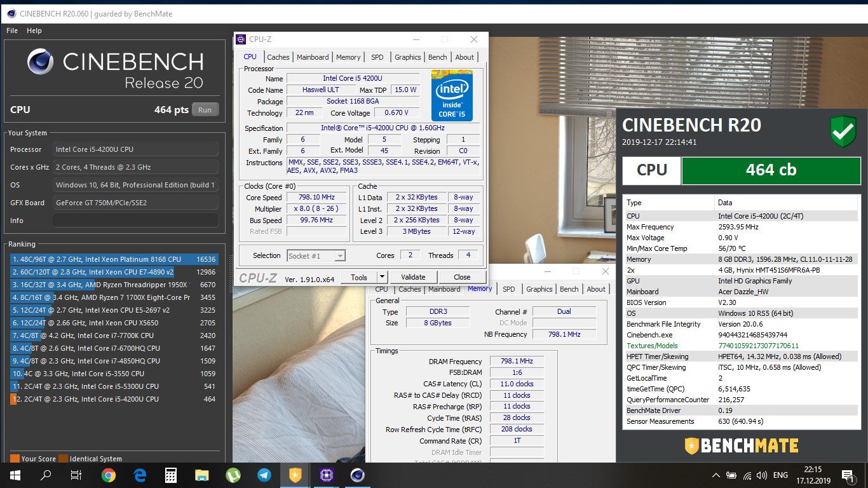868x488 pixels.
Task: Switch to SPD tab in front CPU-Z
Action: (x=377, y=57)
